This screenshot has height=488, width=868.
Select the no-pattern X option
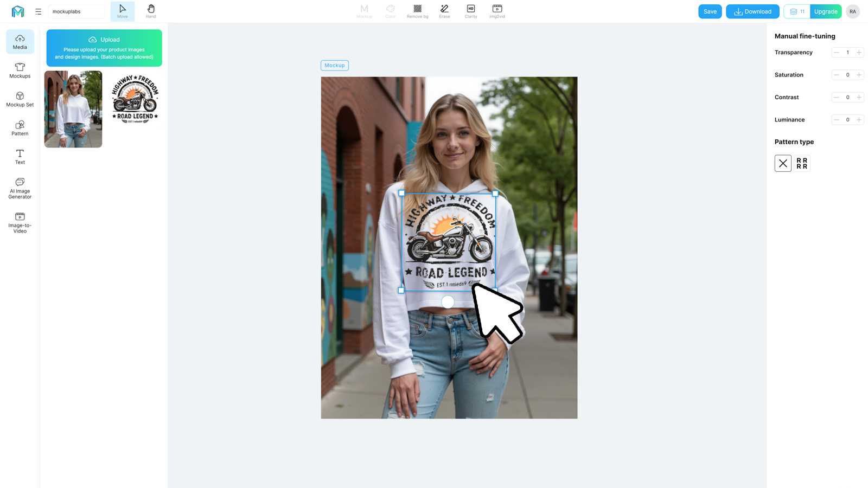783,163
